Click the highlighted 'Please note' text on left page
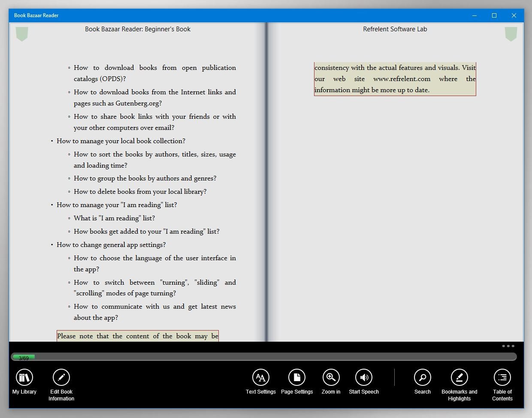This screenshot has width=532, height=418. [138, 336]
